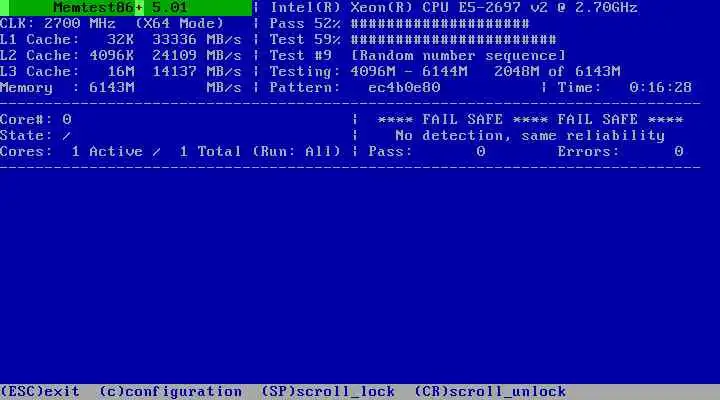
Task: Click the spinning State indicator
Action: 67,135
